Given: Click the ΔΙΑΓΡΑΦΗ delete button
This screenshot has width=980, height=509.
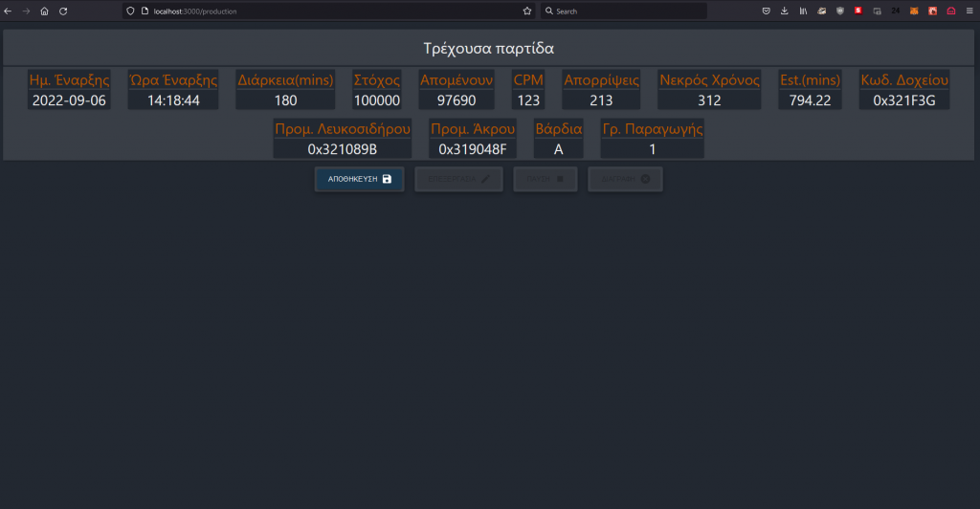Looking at the screenshot, I should pyautogui.click(x=625, y=179).
